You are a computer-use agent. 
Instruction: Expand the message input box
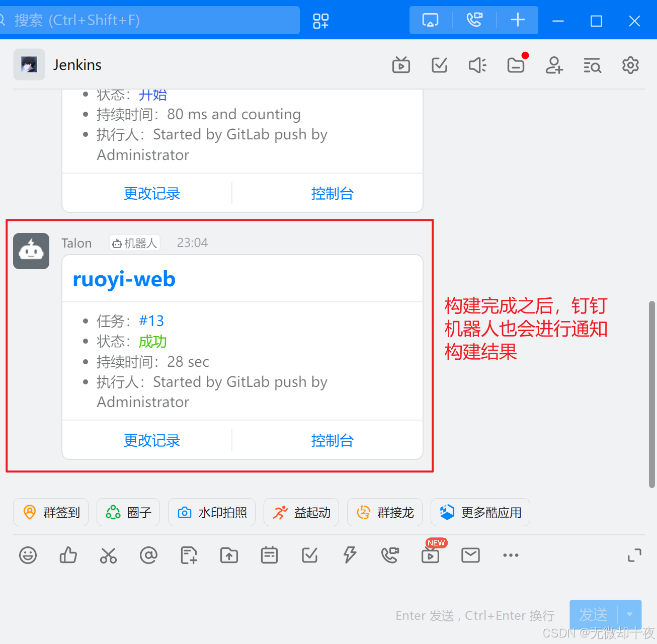(x=634, y=555)
